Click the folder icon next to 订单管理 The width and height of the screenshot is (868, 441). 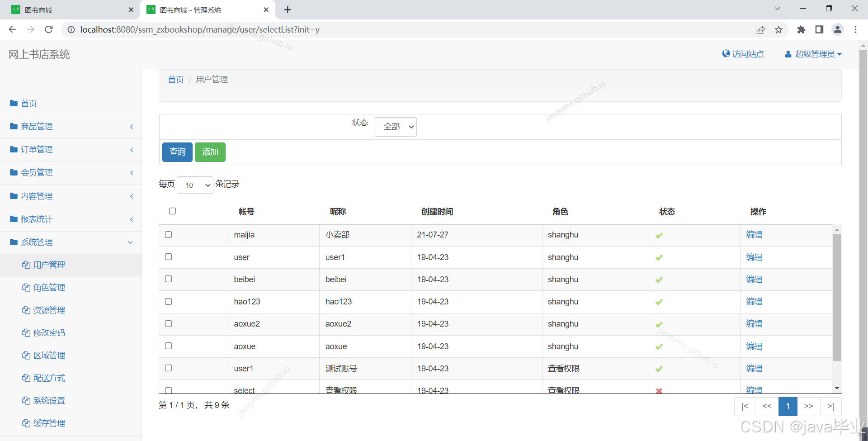14,149
